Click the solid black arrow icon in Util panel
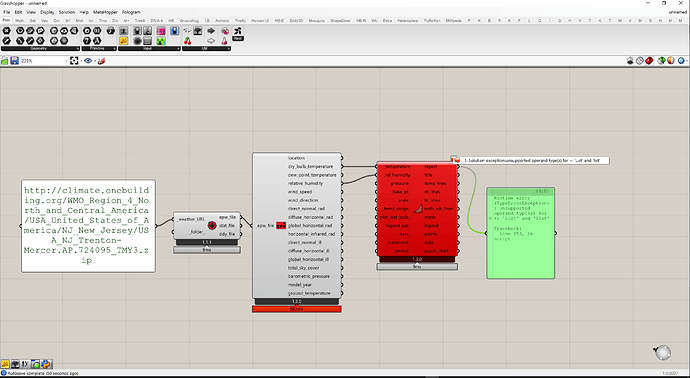The image size is (690, 378). pos(211,31)
